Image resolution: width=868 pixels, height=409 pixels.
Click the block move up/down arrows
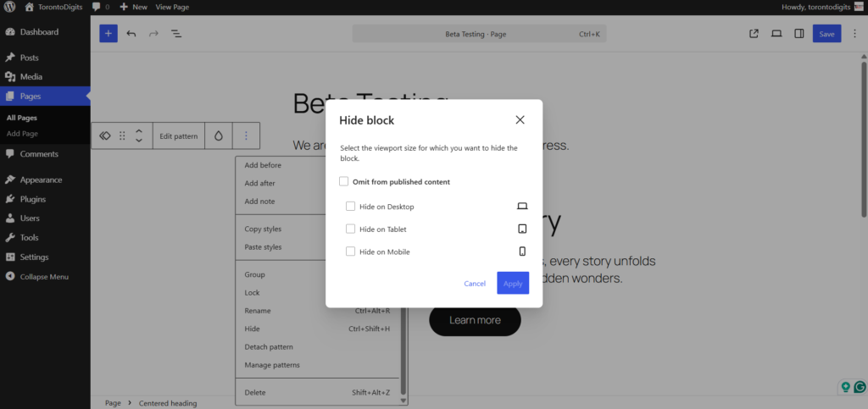pyautogui.click(x=139, y=135)
